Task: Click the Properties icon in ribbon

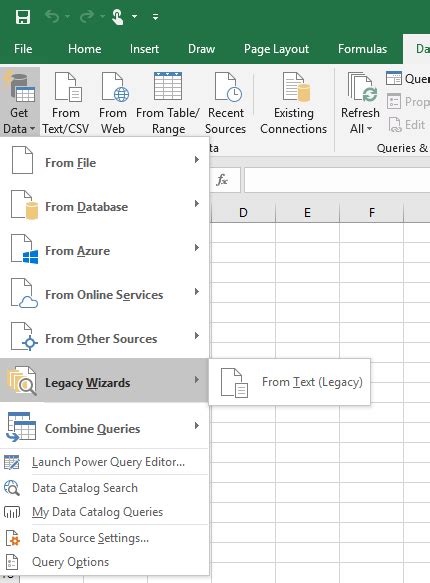Action: [394, 101]
